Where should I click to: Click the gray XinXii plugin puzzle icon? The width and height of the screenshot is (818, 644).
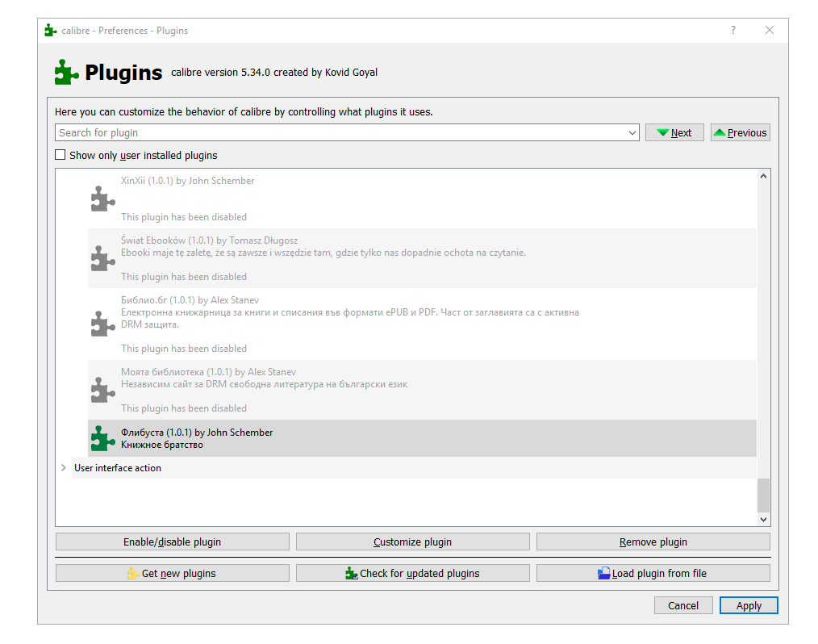[102, 199]
